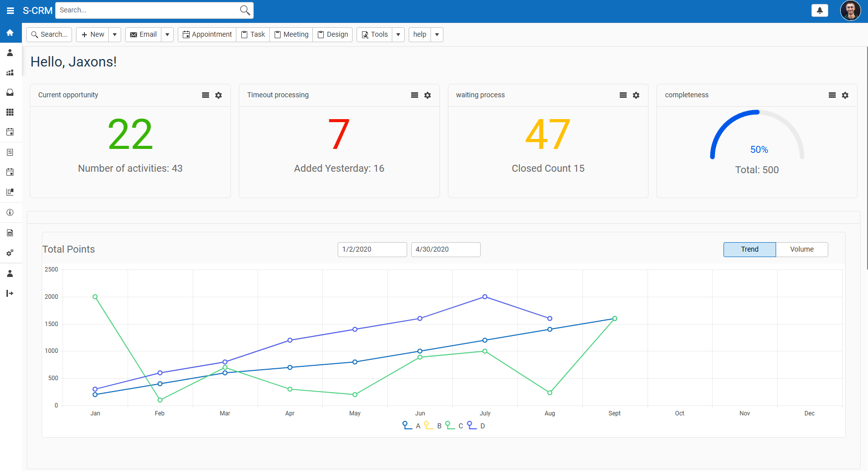Click the apps grid icon in sidebar
This screenshot has height=471, width=868.
(10, 113)
